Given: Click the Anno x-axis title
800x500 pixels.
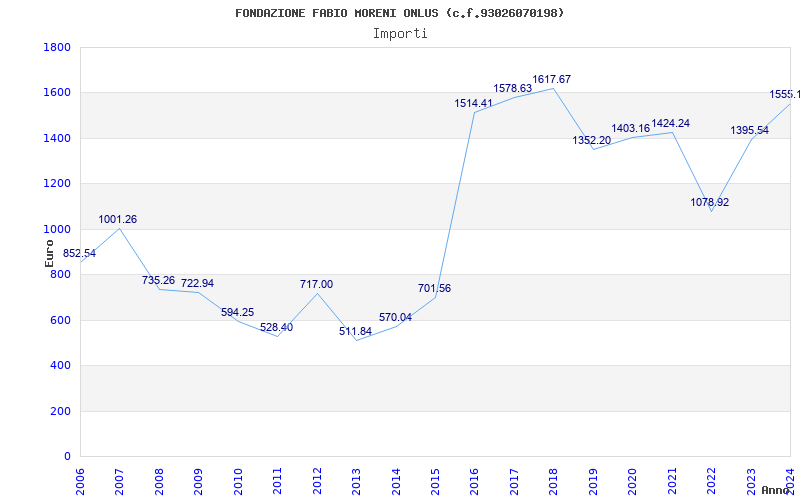Looking at the screenshot, I should click(x=777, y=490).
